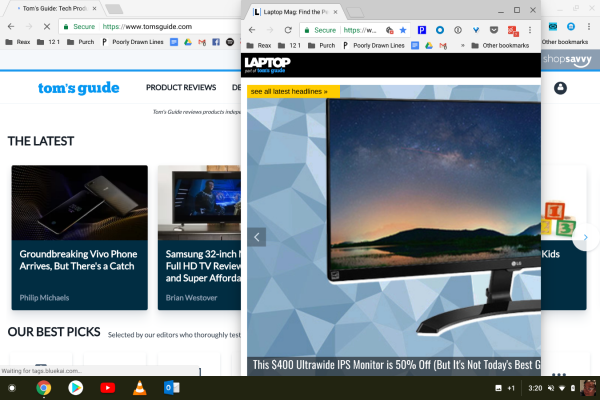Open Chrome menu in back Tom's Guide window
The image size is (600, 400).
pos(589,26)
